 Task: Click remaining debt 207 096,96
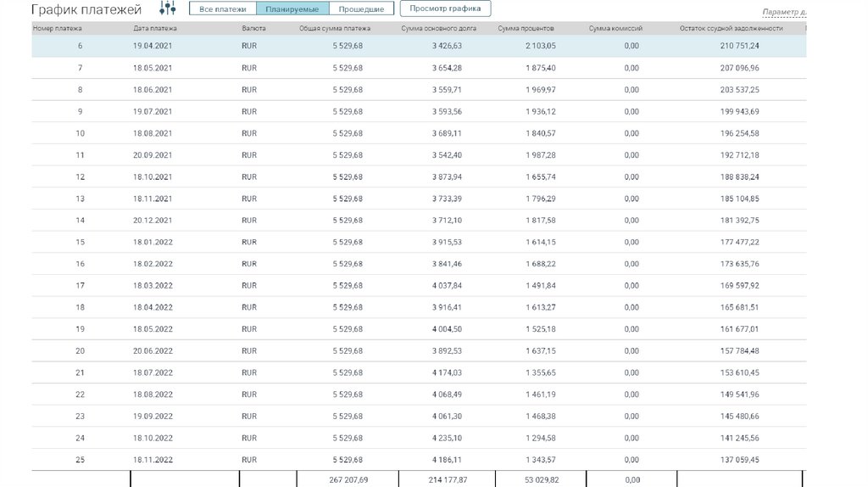[x=739, y=68]
